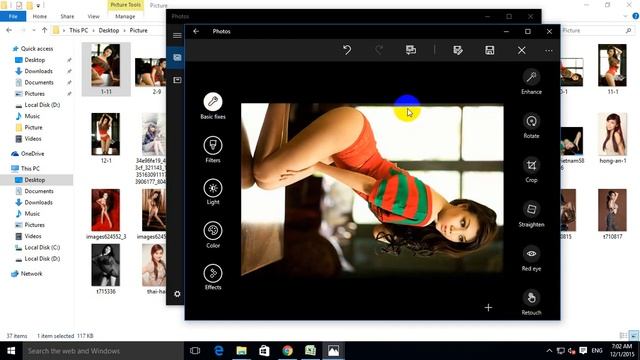Select the Basic fixes category
Screen dimensions: 640x360
pyautogui.click(x=213, y=106)
